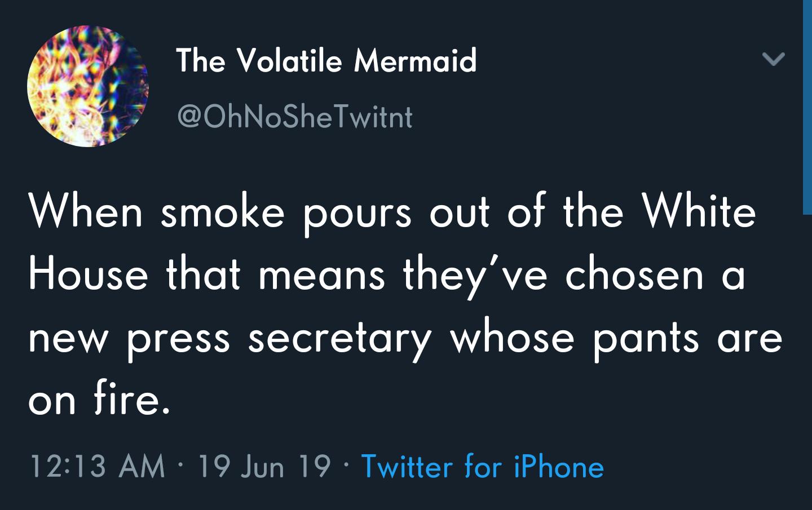Click the blue scrollbar indicator at the right edge
The width and height of the screenshot is (812, 510).
pyautogui.click(x=807, y=107)
